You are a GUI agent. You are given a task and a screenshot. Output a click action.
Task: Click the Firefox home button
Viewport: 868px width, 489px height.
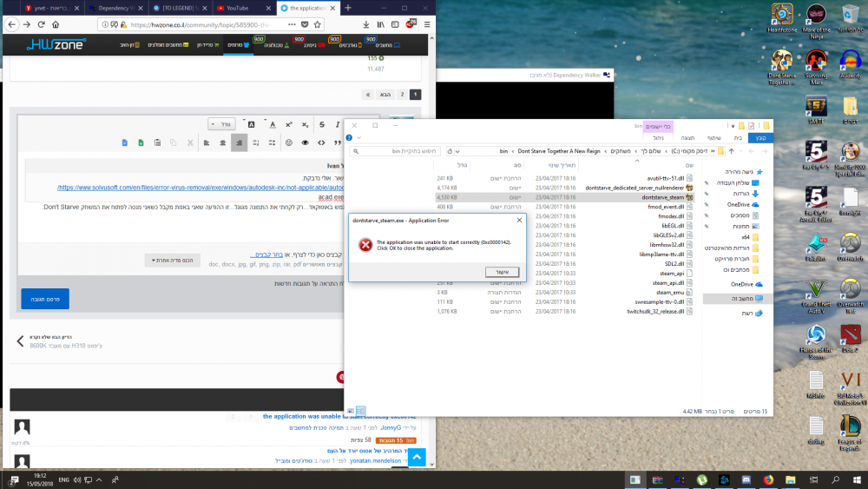[56, 24]
